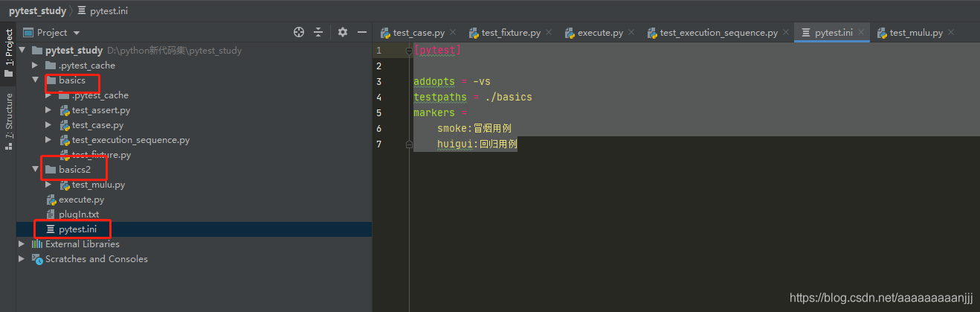The width and height of the screenshot is (980, 312).
Task: Close the test_case.py editor tab
Action: click(454, 32)
